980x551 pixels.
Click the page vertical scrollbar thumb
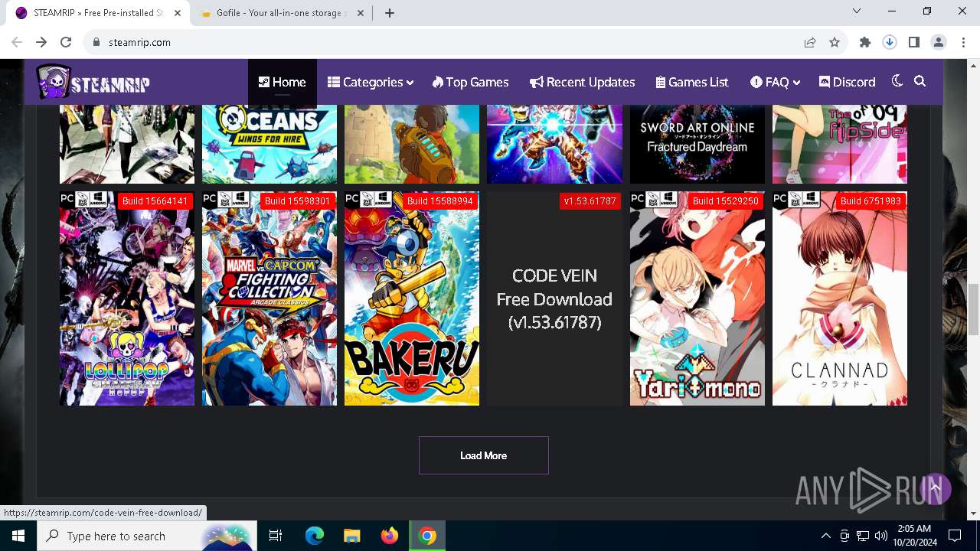tap(974, 309)
